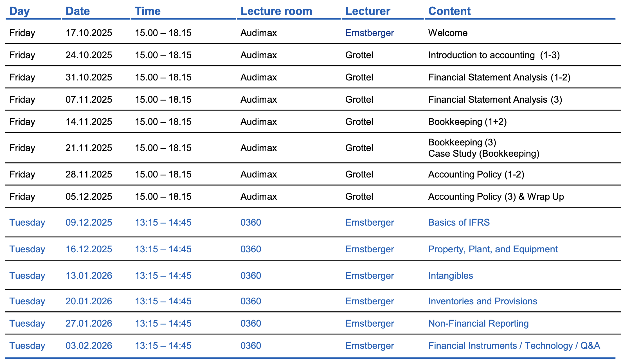This screenshot has height=364, width=621.
Task: Click "Introduction to accounting (1-3)" cell
Action: pyautogui.click(x=494, y=55)
